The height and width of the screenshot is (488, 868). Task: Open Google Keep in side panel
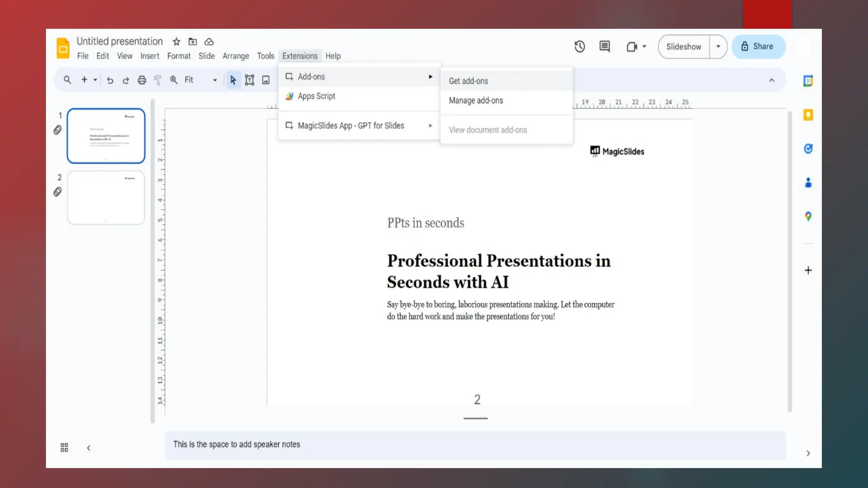coord(808,115)
